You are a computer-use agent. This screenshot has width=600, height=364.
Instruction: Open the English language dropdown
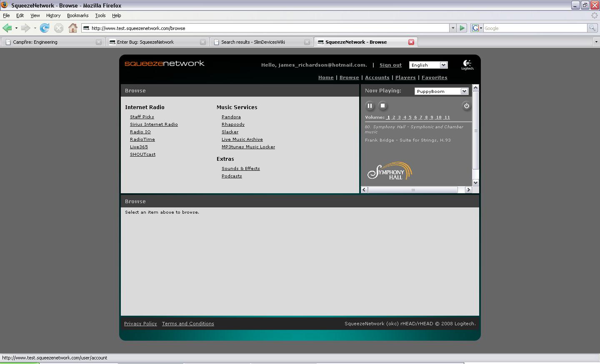click(428, 65)
